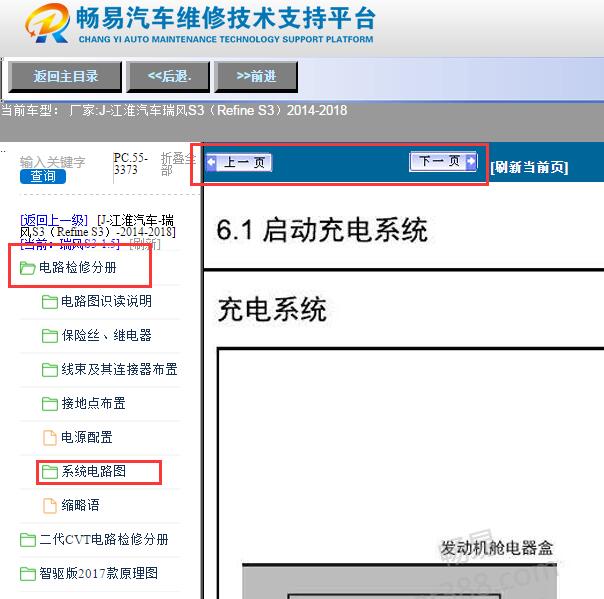The width and height of the screenshot is (604, 599).
Task: Click the 刷新当前页 link
Action: (x=529, y=167)
